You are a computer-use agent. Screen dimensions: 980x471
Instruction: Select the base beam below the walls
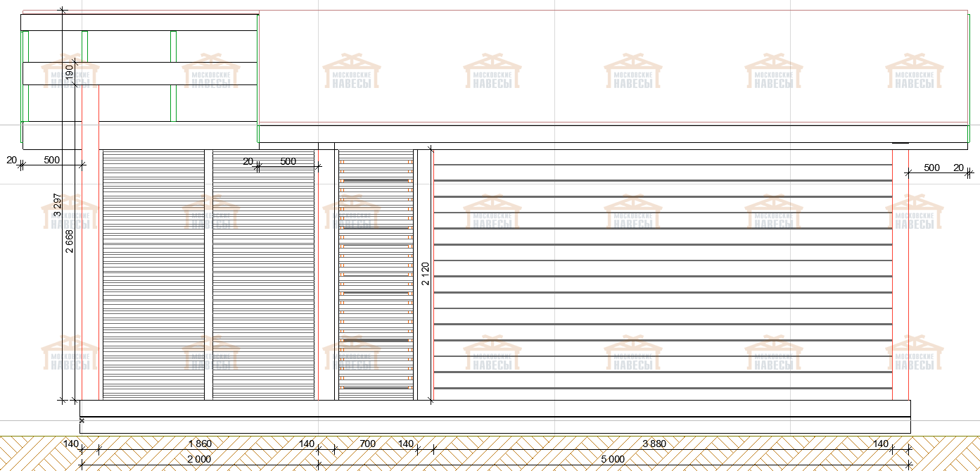tap(495, 408)
